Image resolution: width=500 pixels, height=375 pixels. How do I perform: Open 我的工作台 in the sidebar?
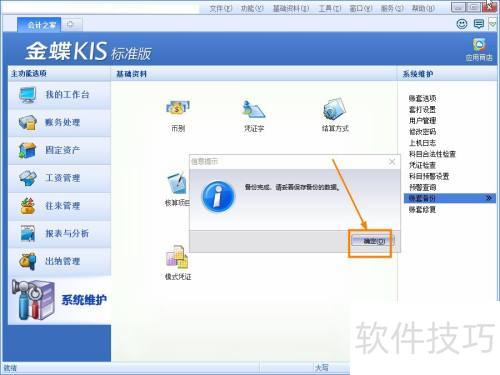click(x=59, y=95)
